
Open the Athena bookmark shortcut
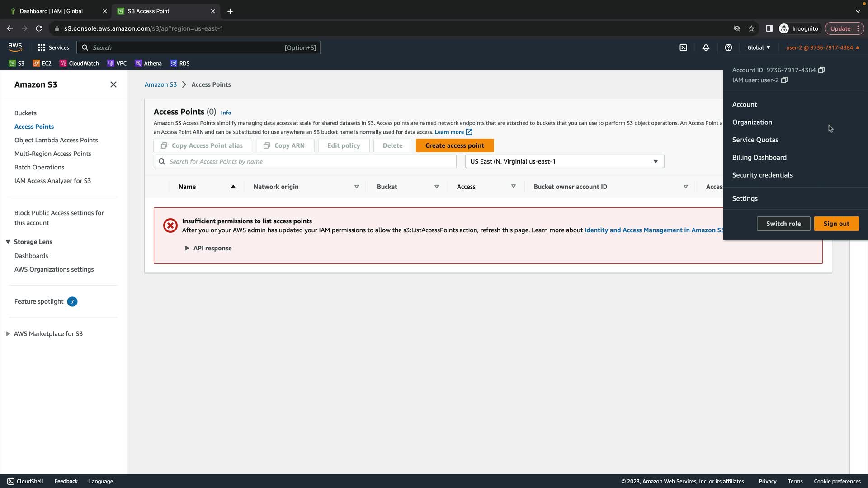pos(148,63)
